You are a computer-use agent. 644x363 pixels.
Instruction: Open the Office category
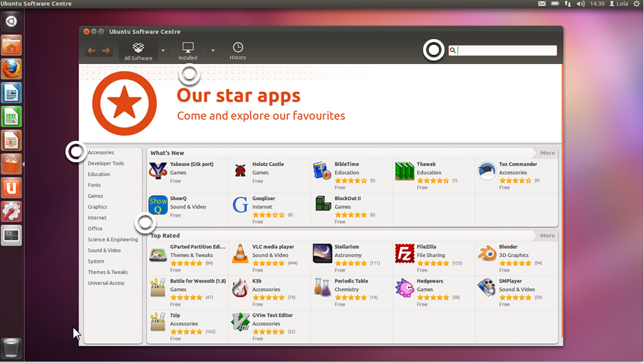[95, 229]
